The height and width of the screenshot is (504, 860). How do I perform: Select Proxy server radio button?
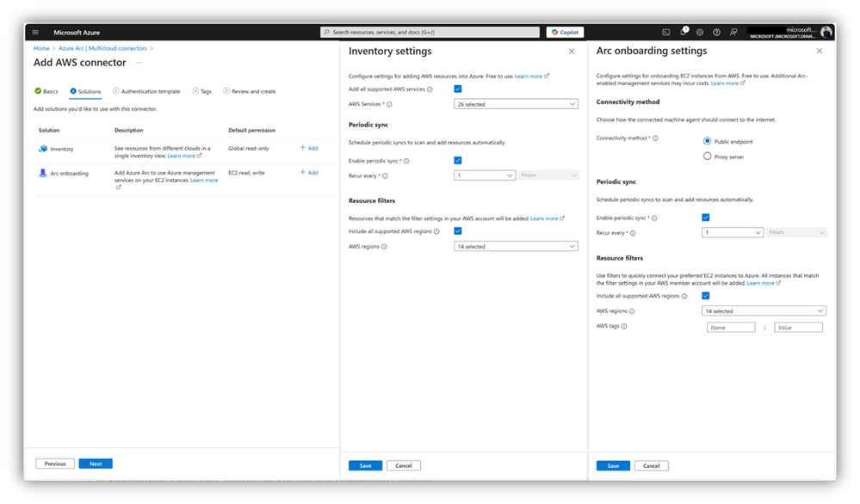tap(708, 157)
